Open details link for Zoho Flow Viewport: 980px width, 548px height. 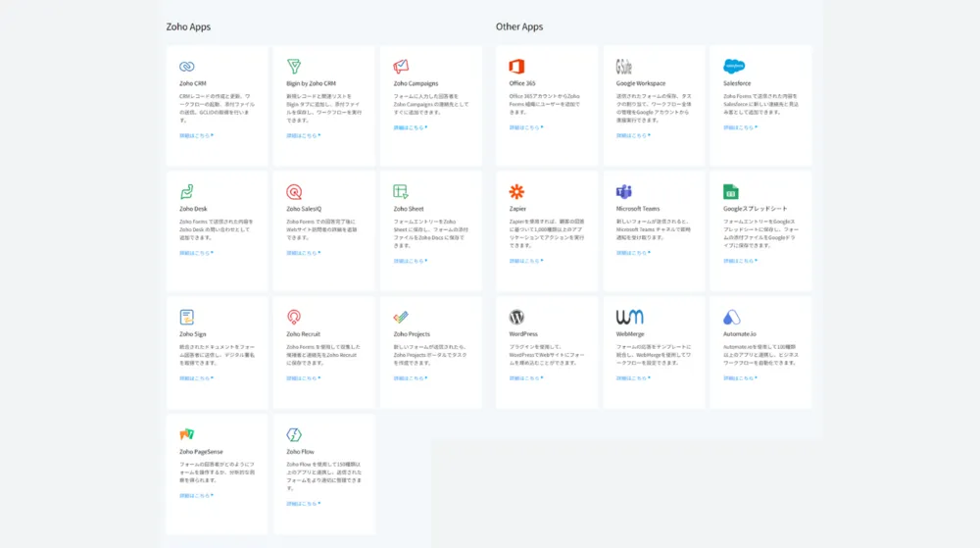tap(303, 504)
